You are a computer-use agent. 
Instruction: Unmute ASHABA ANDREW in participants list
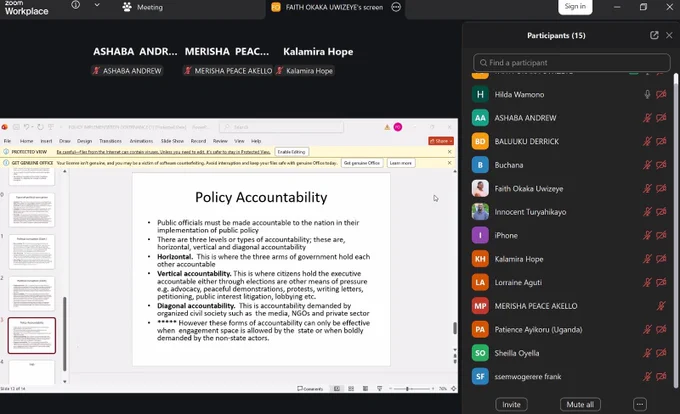(647, 118)
